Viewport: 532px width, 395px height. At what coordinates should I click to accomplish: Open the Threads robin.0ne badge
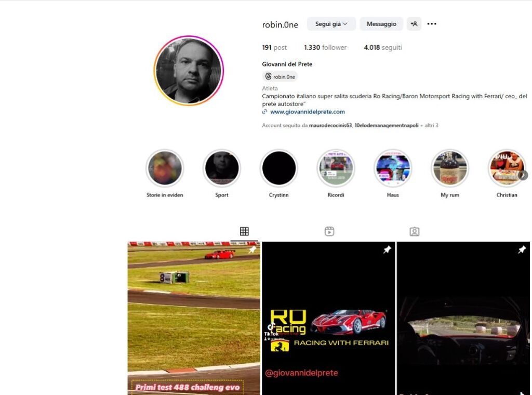pyautogui.click(x=280, y=77)
